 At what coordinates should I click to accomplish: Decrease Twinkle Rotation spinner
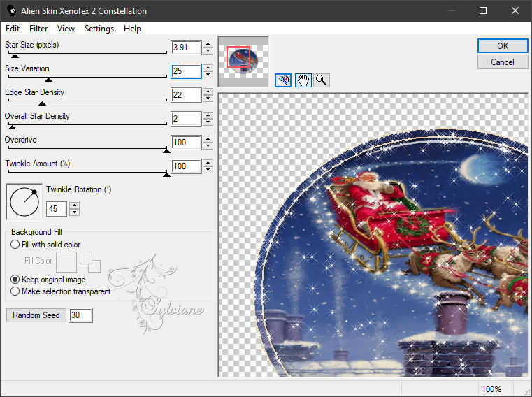point(74,212)
